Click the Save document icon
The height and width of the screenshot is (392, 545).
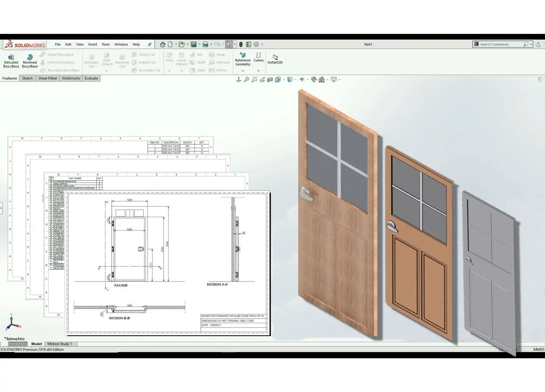click(x=194, y=44)
